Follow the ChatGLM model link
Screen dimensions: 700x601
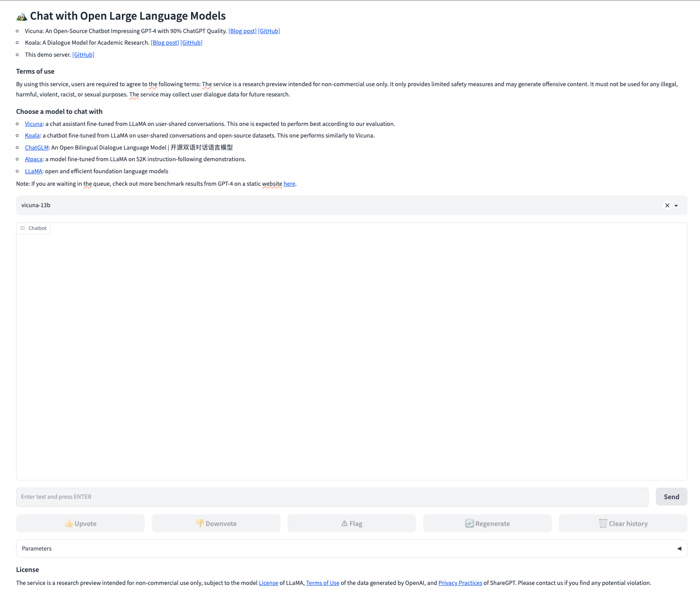37,147
